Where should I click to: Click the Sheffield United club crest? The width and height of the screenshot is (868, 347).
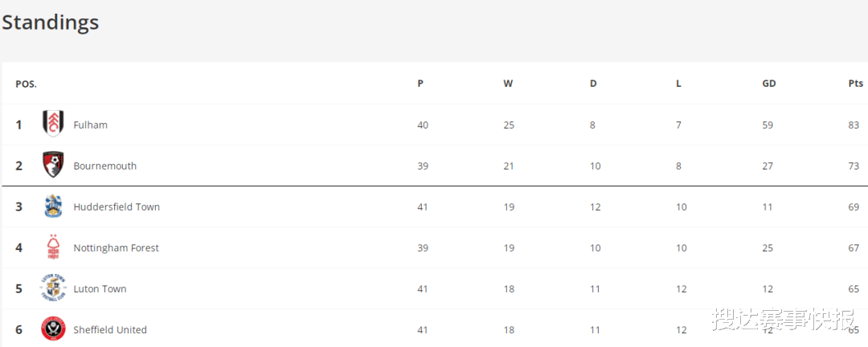coord(53,329)
